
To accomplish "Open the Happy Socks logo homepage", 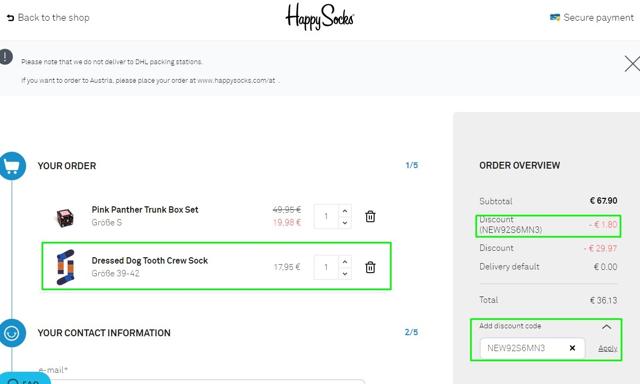I will pos(320,17).
